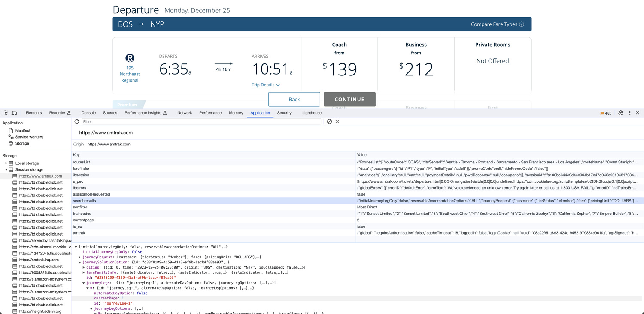644x314 pixels.
Task: Select the amtrak storage key row
Action: (358, 233)
